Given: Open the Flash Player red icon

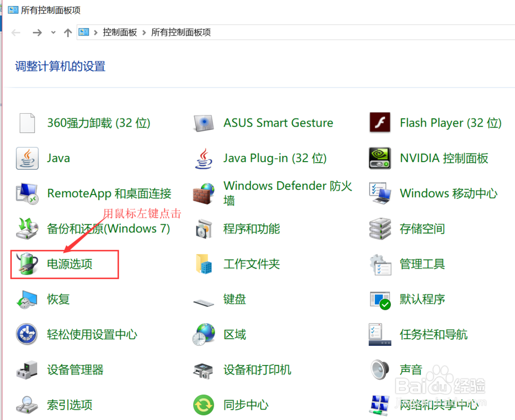Looking at the screenshot, I should pyautogui.click(x=380, y=122).
